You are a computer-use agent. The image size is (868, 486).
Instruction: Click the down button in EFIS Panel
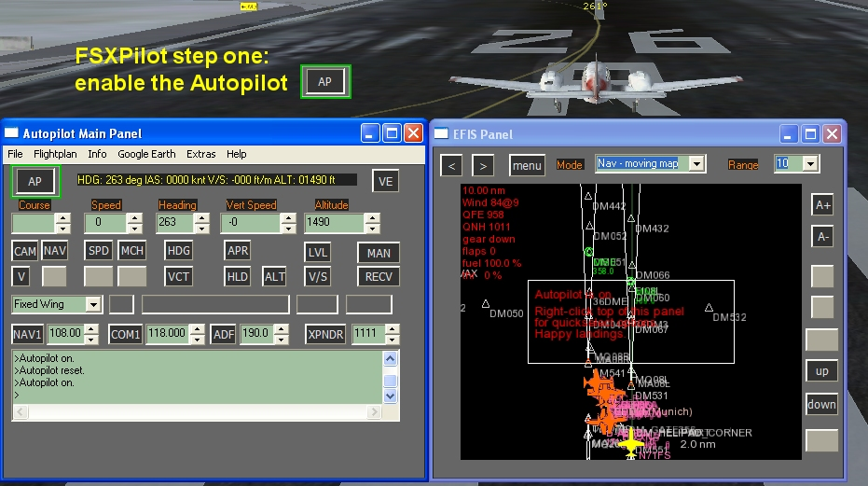point(821,404)
